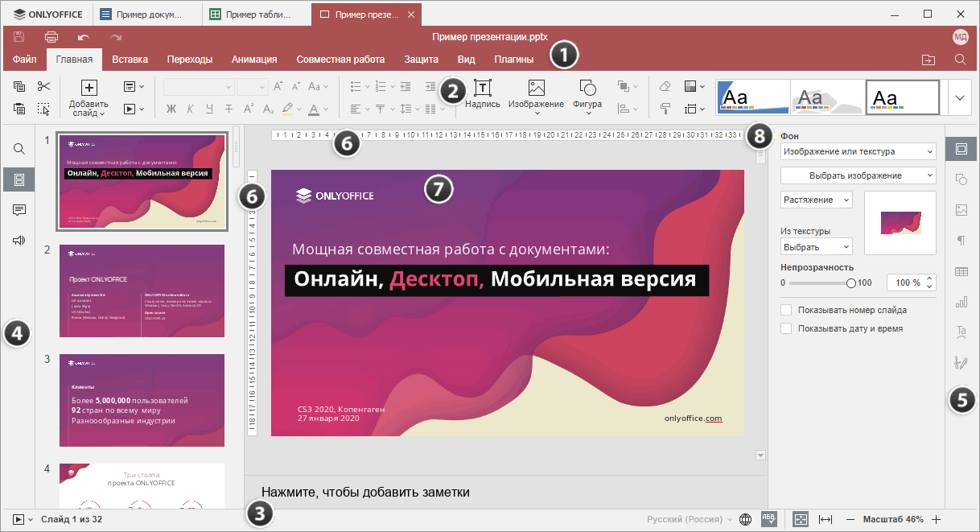Viewport: 980px width, 532px height.
Task: Click the Select All icon in toolbar
Action: coord(43,109)
